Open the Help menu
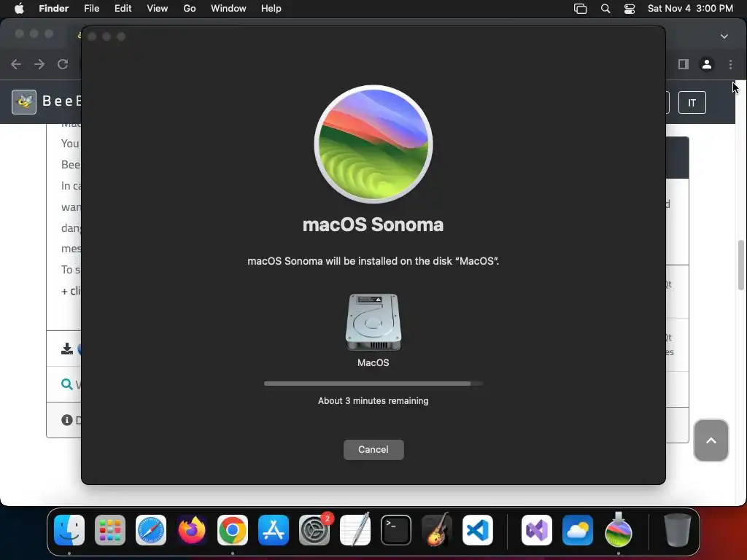This screenshot has height=560, width=747. point(271,9)
